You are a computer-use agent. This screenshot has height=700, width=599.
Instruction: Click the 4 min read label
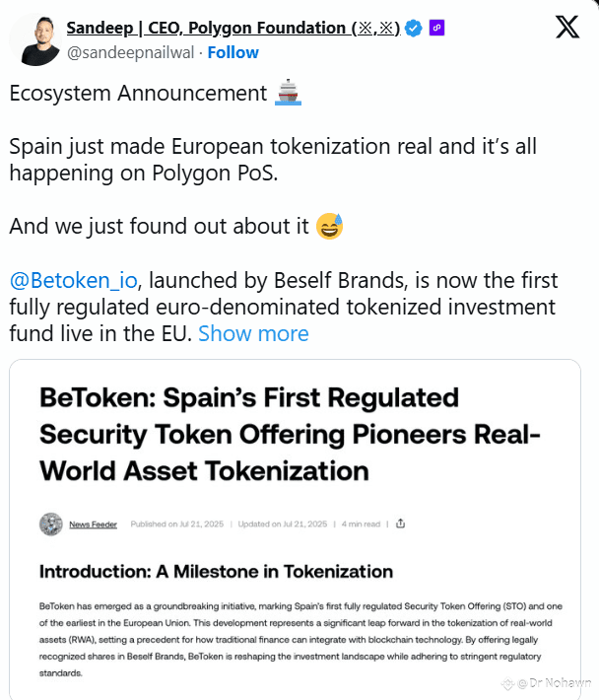pos(359,524)
